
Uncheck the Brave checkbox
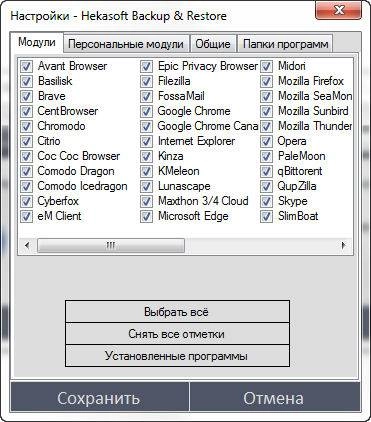[x=26, y=96]
